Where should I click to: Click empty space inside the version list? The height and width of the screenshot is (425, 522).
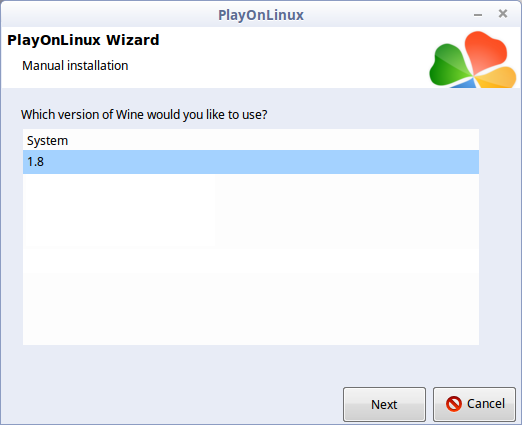(251, 259)
